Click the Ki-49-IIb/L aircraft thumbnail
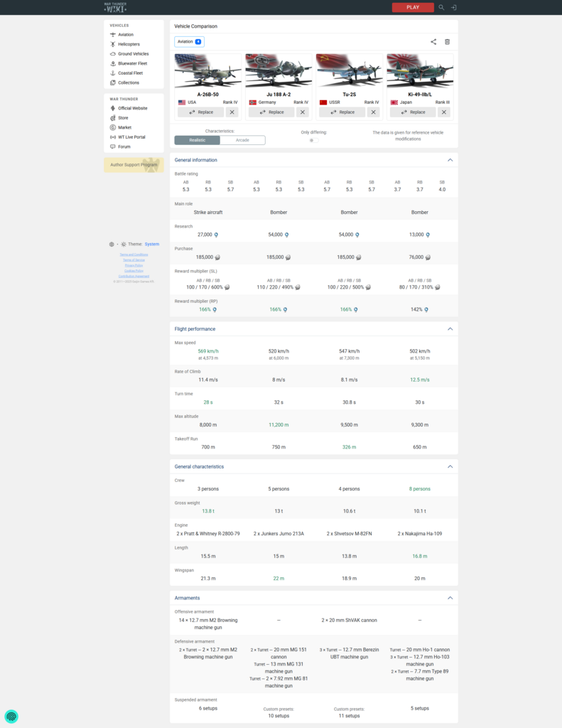Viewport: 562px width, 728px height. pos(419,70)
